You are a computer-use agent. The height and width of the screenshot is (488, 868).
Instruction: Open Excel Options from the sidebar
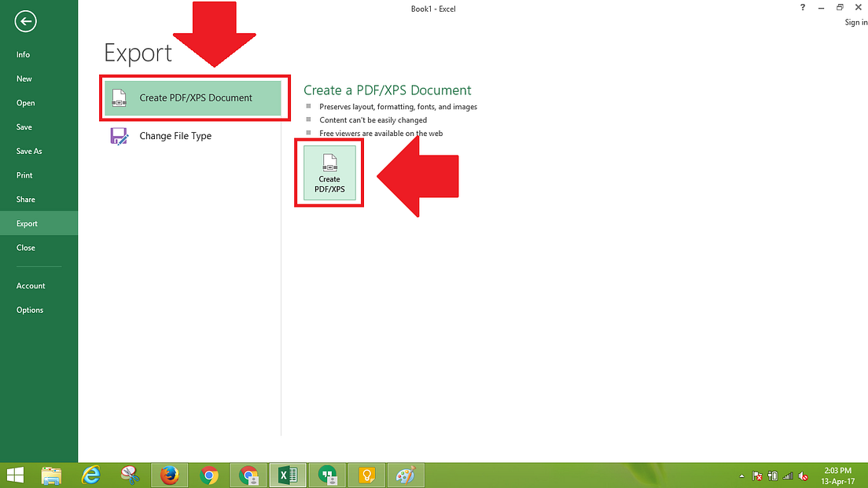pyautogui.click(x=30, y=310)
